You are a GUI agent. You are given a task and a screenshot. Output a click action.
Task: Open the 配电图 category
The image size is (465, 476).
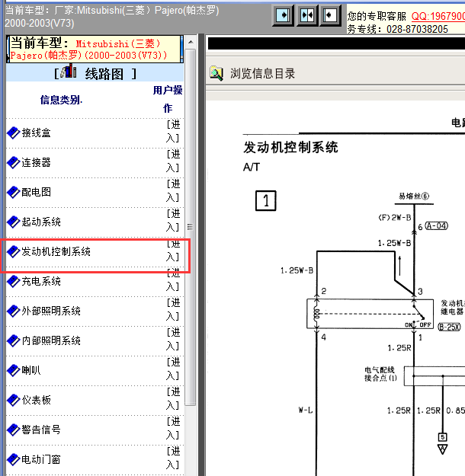pos(36,192)
